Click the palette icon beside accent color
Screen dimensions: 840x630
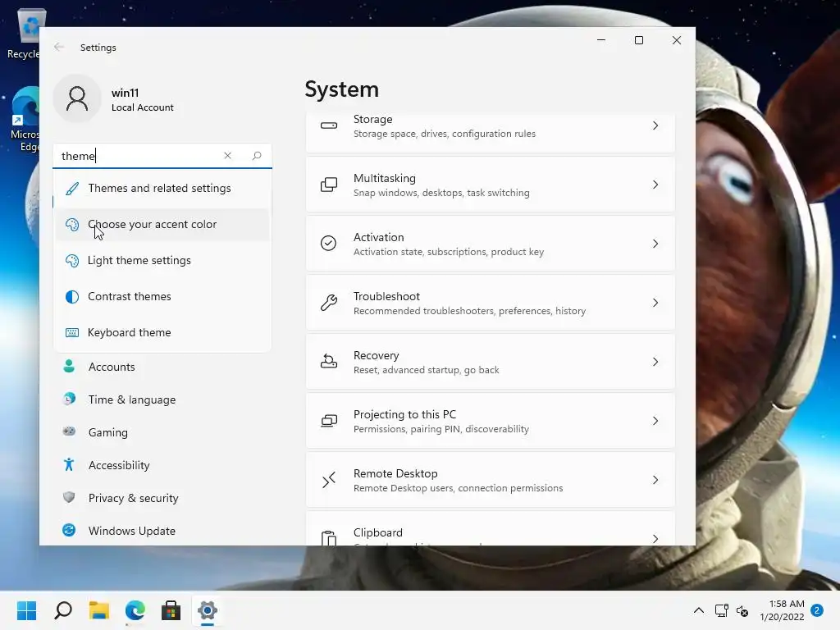click(x=72, y=225)
